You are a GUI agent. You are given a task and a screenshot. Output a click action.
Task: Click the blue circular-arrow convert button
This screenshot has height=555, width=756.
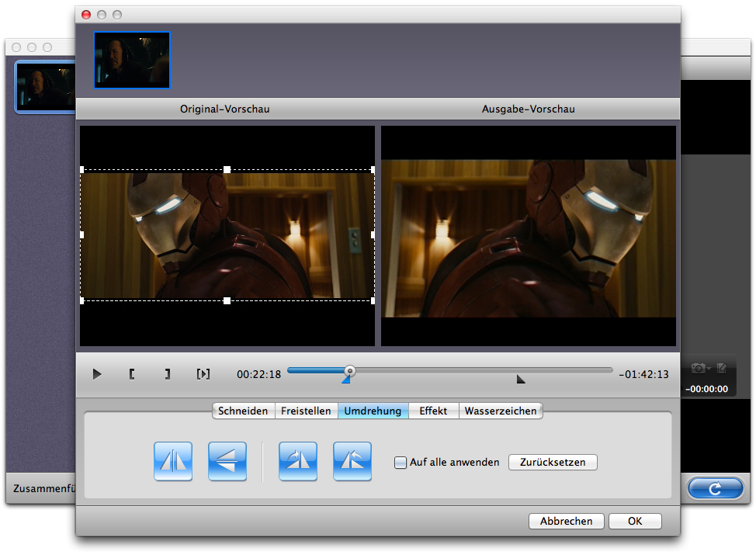pos(715,488)
